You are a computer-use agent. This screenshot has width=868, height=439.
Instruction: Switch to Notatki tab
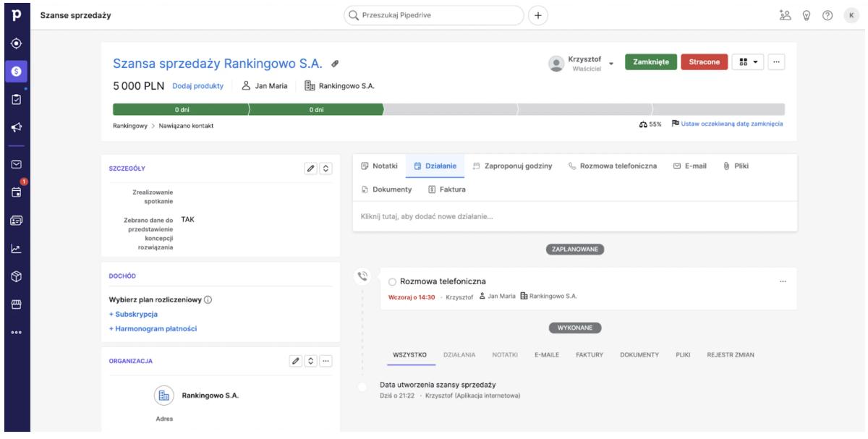[379, 166]
